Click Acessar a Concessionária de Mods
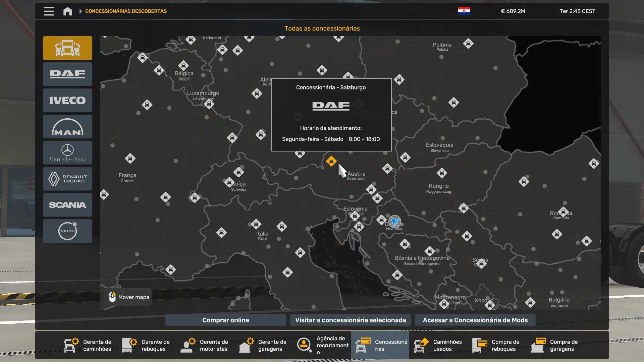This screenshot has width=644, height=362. click(475, 320)
